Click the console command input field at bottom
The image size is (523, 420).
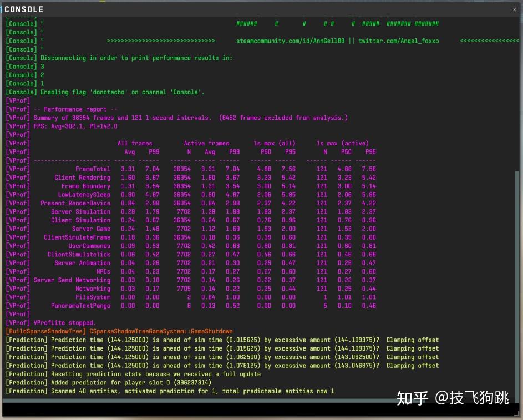coord(261,409)
